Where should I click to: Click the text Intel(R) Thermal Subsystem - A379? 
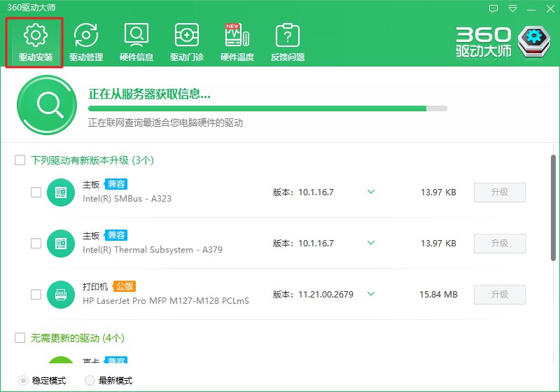point(153,250)
